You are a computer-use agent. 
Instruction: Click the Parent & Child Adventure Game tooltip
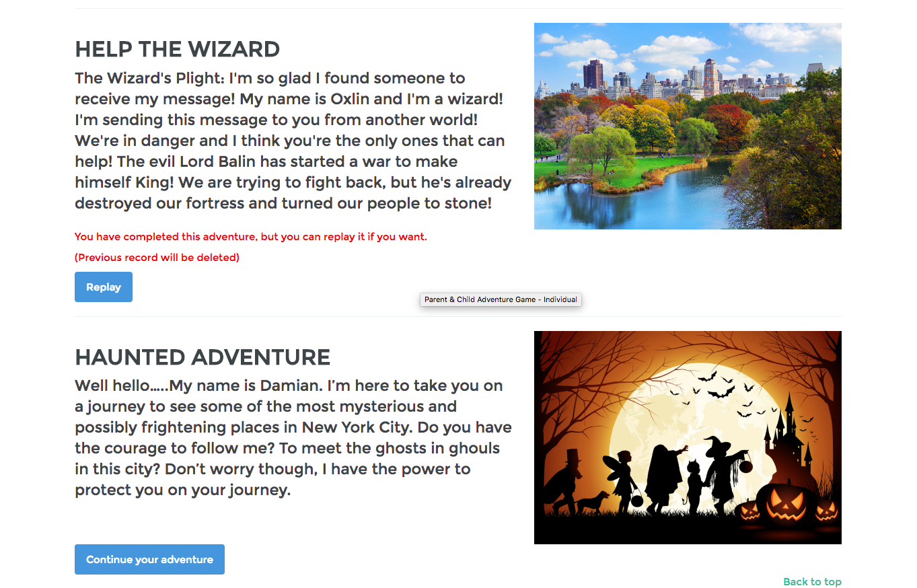point(501,299)
